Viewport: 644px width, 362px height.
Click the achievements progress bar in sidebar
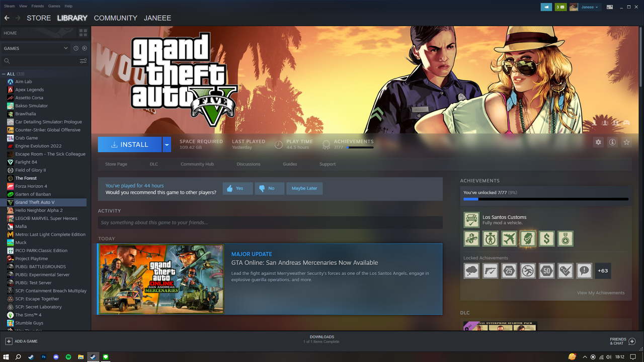pos(546,199)
